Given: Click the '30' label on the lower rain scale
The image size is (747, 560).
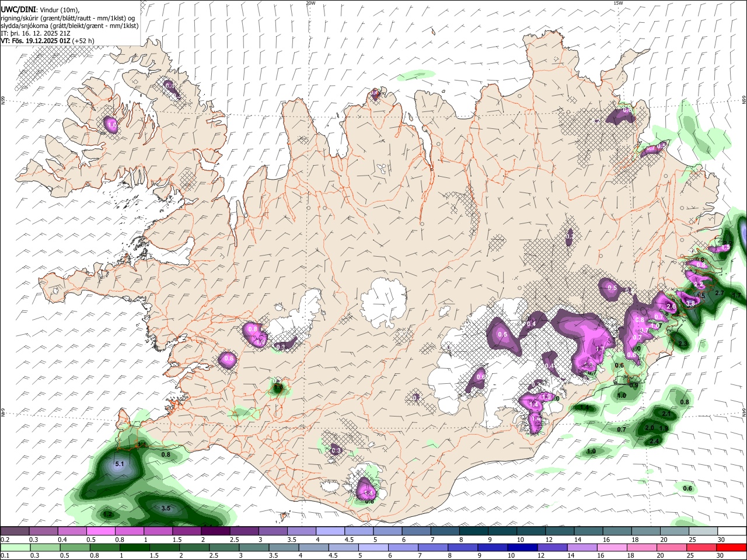Looking at the screenshot, I should [x=721, y=555].
